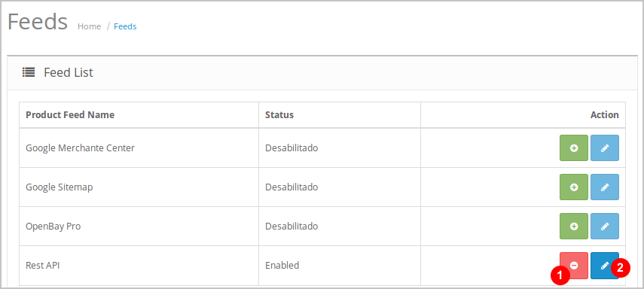Install the Google Merchante Center feed
Viewport: 644px width, 289px height.
click(574, 148)
